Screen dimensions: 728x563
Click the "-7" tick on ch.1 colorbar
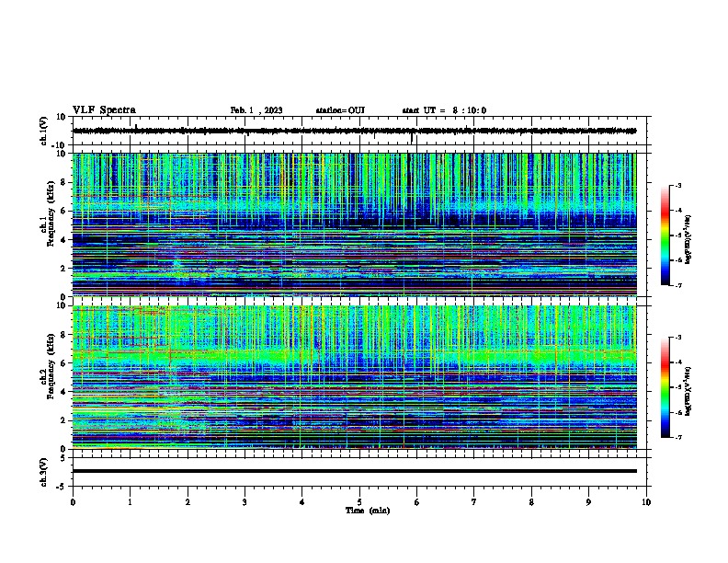(678, 285)
